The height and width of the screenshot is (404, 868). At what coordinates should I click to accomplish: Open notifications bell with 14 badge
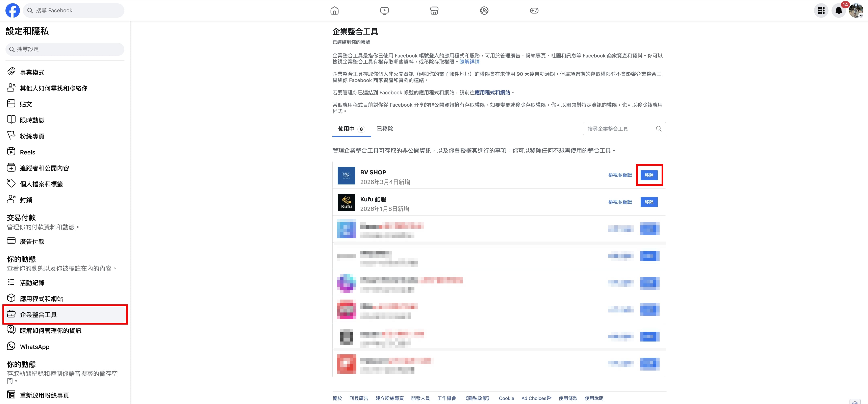(839, 10)
